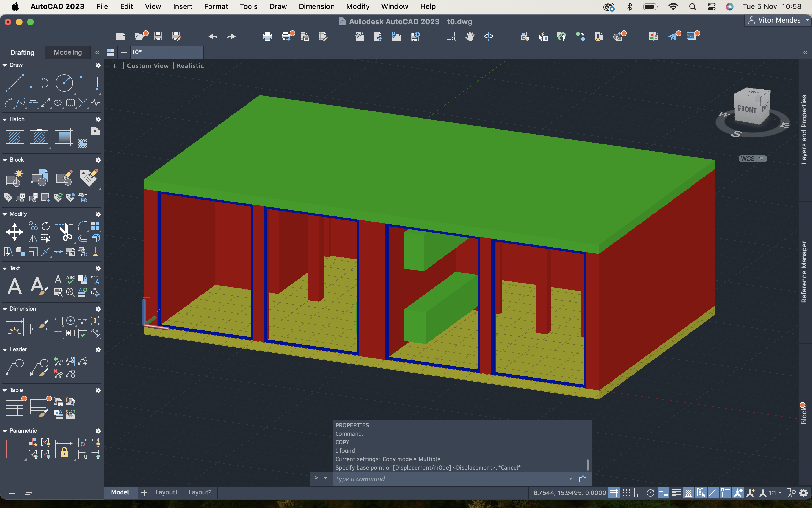Click the Realistic visual style label
The width and height of the screenshot is (812, 508).
[190, 66]
